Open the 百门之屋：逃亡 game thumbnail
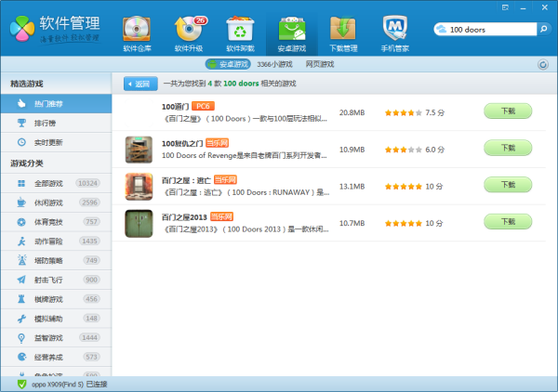Screen dimensions: 558x392 [139, 187]
